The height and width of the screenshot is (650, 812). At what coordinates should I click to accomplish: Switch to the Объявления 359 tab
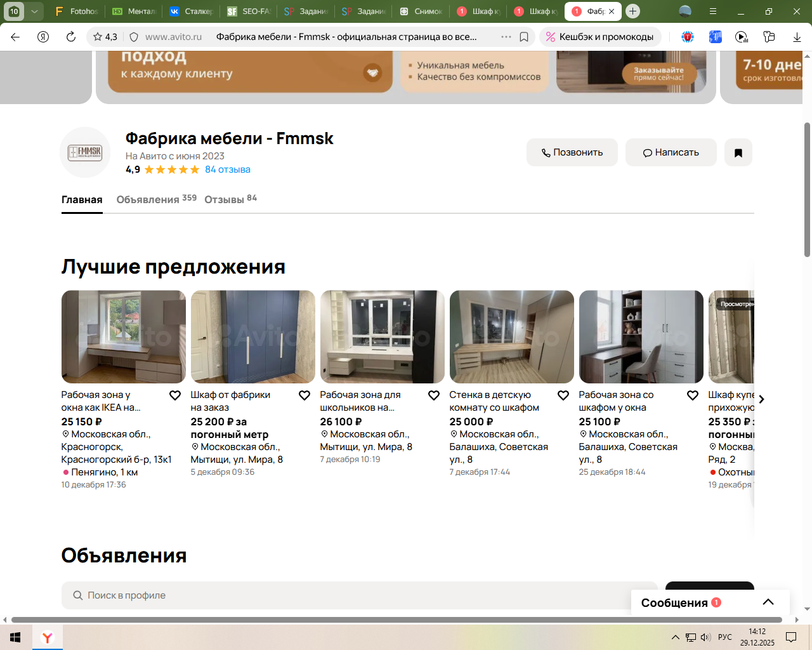pos(156,199)
